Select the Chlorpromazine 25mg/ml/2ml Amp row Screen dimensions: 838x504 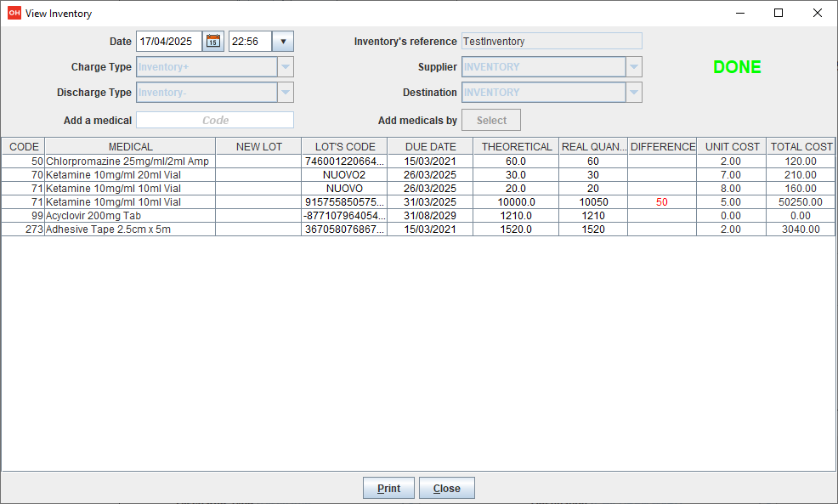click(x=127, y=161)
